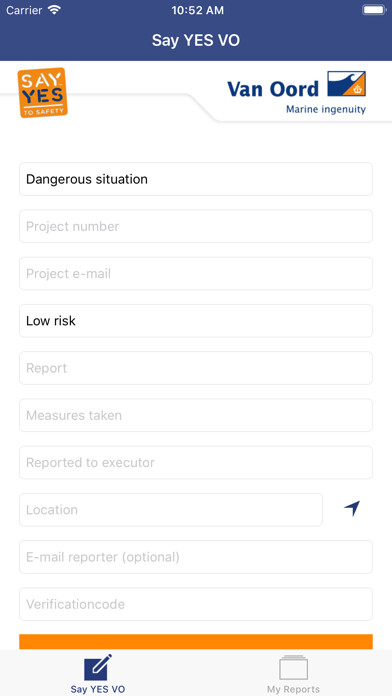Open the My Reports stacked-folder icon
This screenshot has width=392, height=696.
293,668
